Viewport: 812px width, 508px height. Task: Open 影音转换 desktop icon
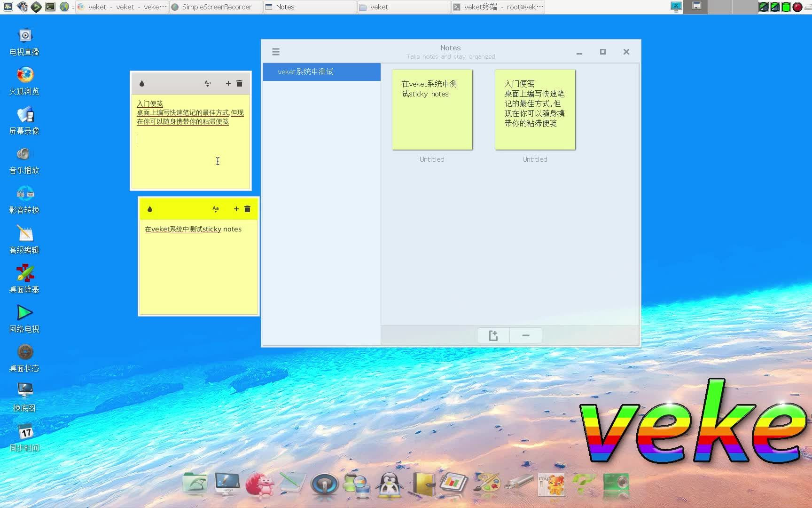tap(25, 200)
